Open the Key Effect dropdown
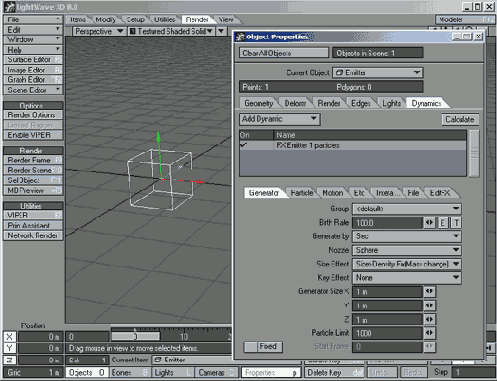 [407, 278]
